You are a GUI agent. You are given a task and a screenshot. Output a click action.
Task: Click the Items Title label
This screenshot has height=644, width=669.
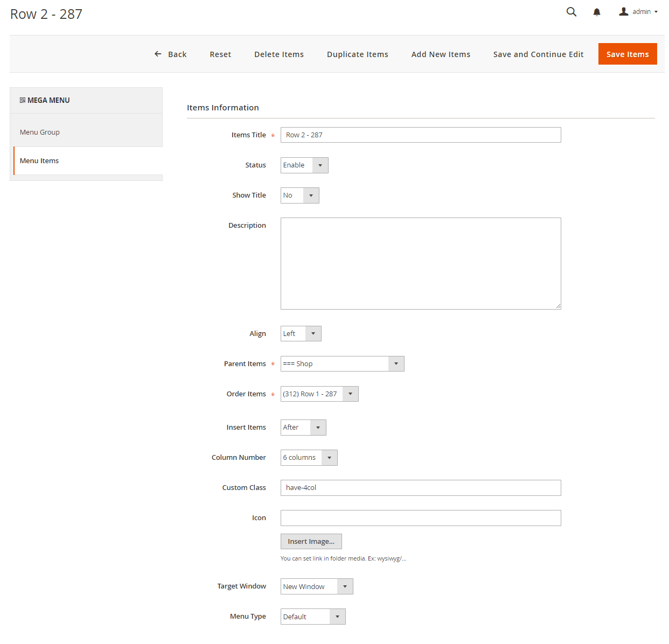[x=249, y=135]
